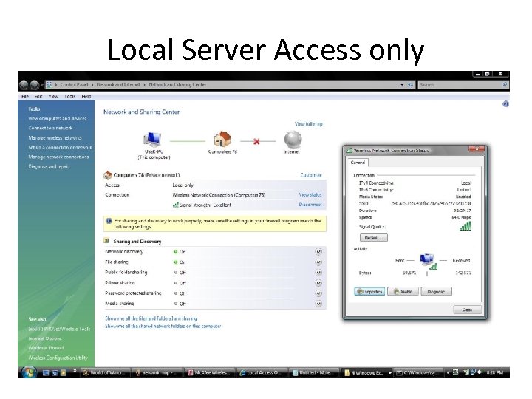This screenshot has height=399, width=532.
Task: Switch to Untitled - Notepad taskbar button
Action: (x=315, y=372)
